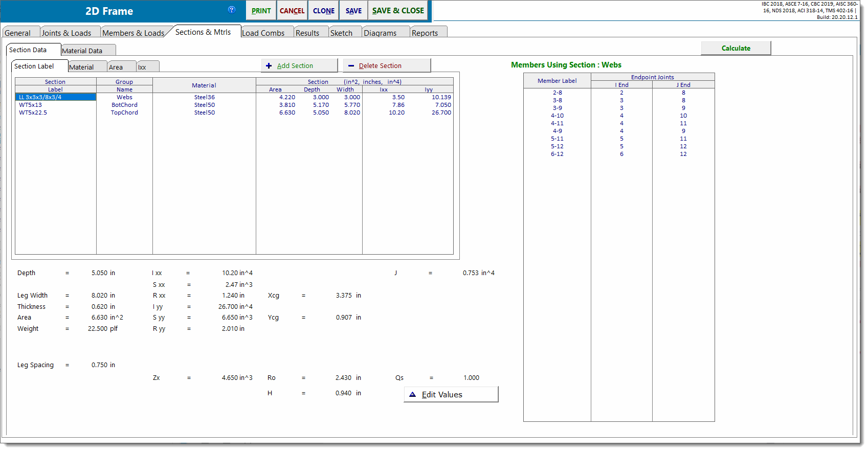868x451 pixels.
Task: Select the LL 3x3x3/8x3/4 section label
Action: (x=40, y=97)
